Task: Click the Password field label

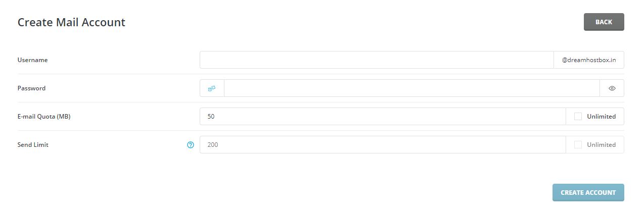Action: pyautogui.click(x=31, y=88)
